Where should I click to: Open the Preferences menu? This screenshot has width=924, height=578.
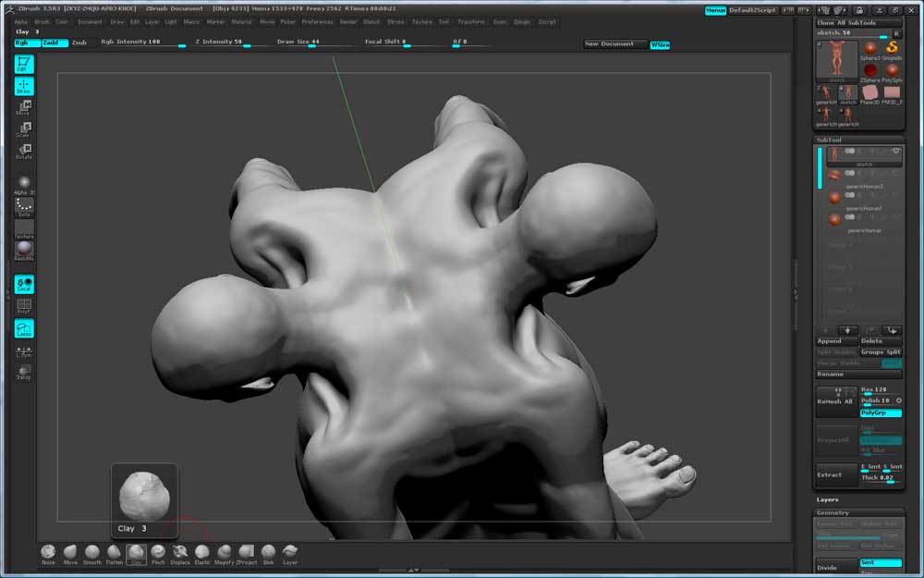[317, 22]
